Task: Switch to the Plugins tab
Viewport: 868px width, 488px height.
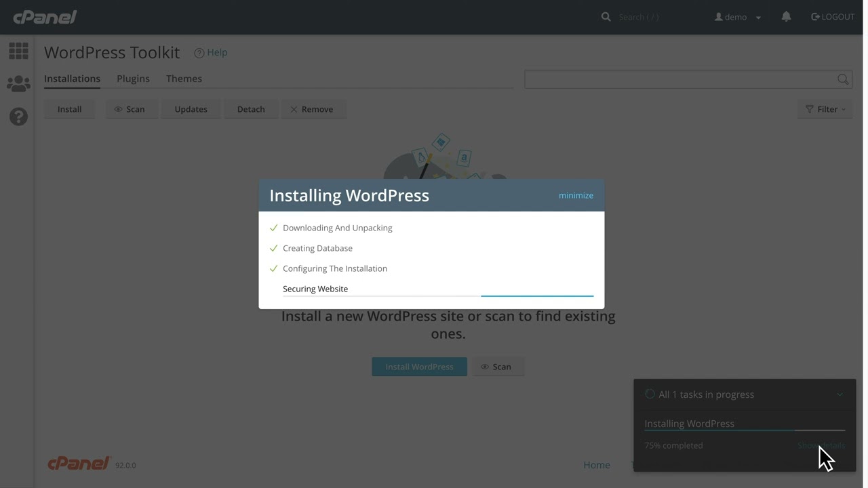Action: [133, 79]
